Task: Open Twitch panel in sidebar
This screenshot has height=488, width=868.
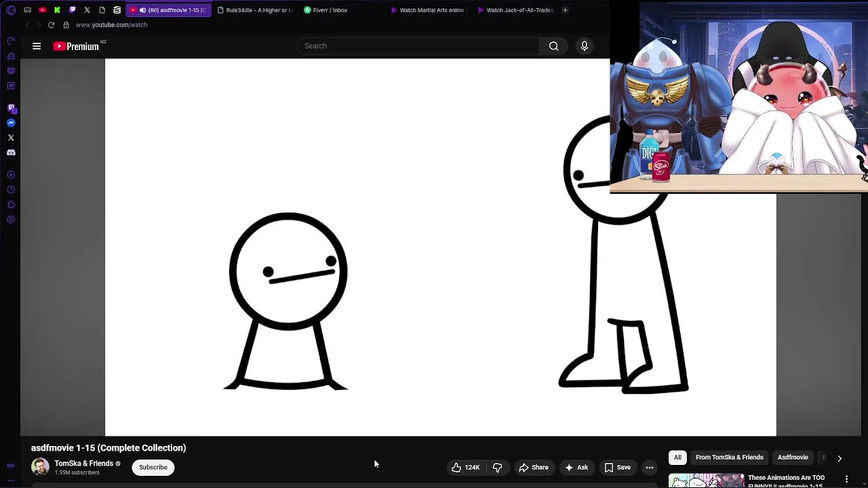Action: pos(11,108)
